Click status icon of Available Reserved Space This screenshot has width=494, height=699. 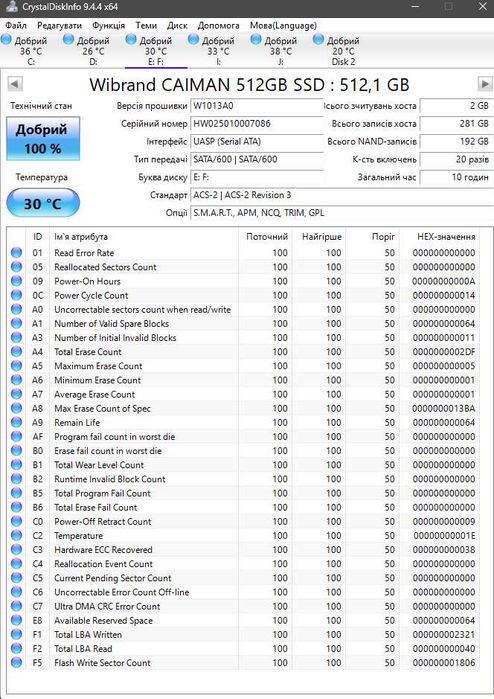pyautogui.click(x=16, y=620)
